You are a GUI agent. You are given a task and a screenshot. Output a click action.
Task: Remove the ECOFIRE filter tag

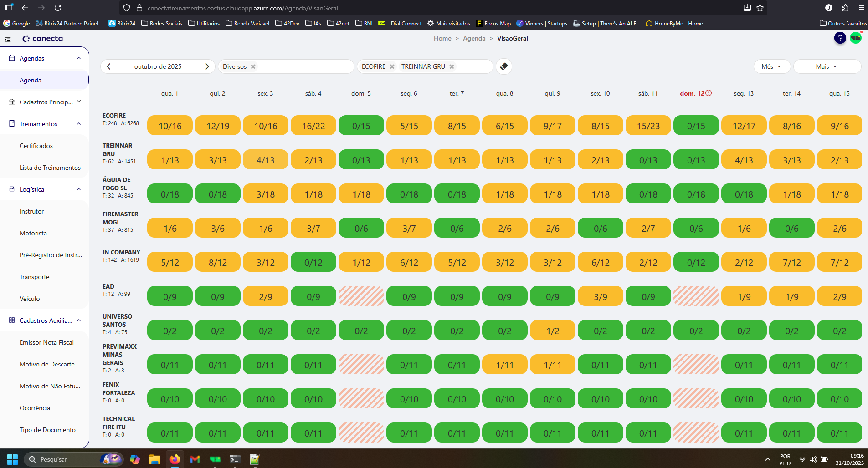point(392,66)
